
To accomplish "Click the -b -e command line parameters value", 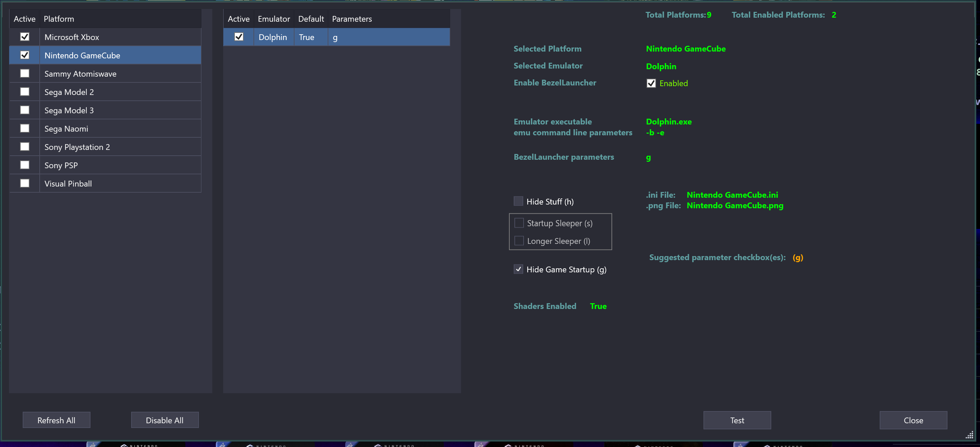I will pyautogui.click(x=655, y=133).
